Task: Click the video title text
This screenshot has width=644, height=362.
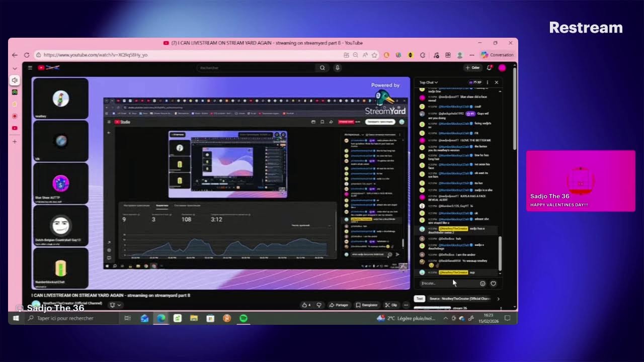Action: click(x=111, y=296)
